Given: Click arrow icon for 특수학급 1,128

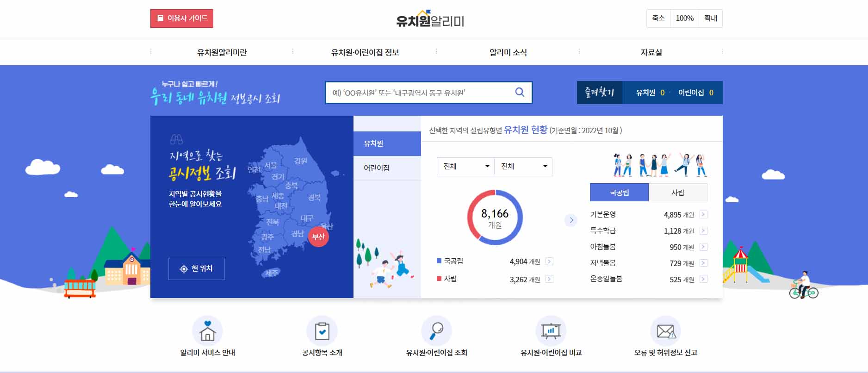Looking at the screenshot, I should point(703,230).
